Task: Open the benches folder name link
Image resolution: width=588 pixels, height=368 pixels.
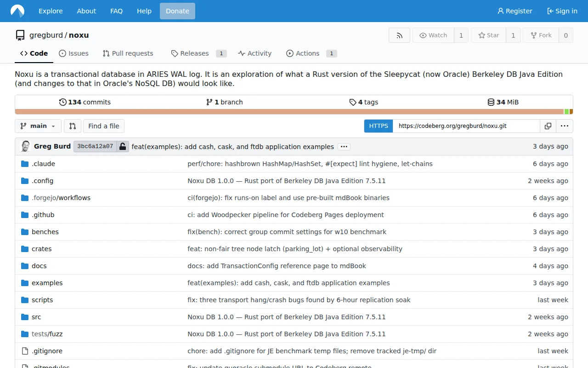Action: point(45,232)
